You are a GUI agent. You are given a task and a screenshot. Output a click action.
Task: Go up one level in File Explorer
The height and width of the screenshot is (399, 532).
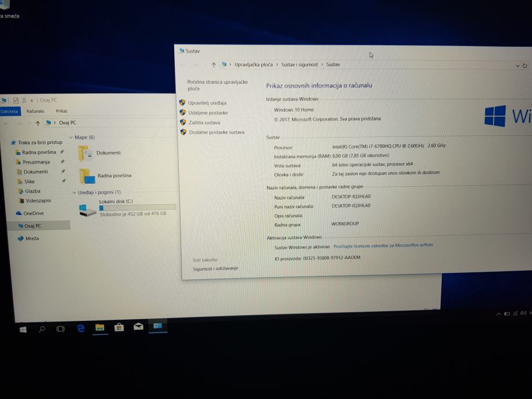click(38, 123)
